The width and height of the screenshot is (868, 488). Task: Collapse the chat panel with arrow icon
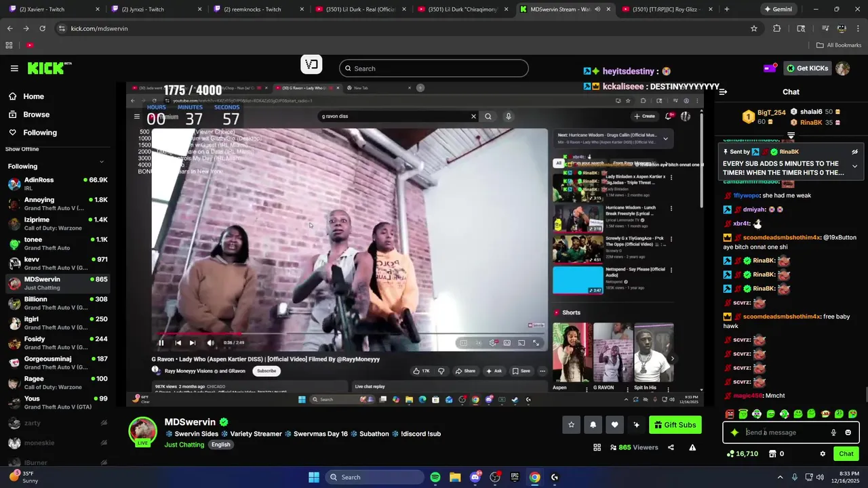point(723,92)
